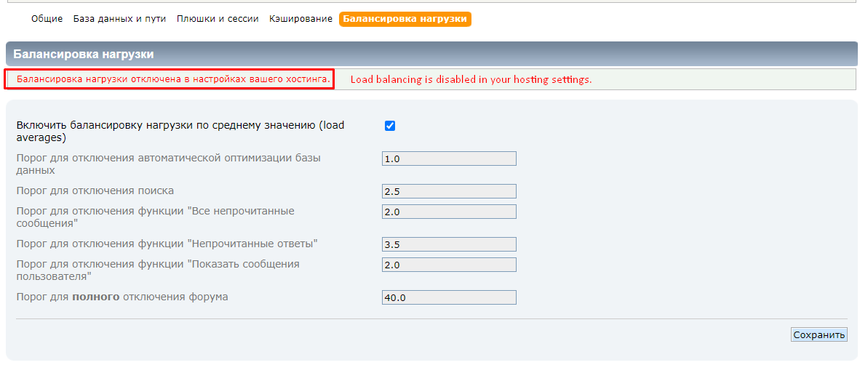Select the "Непрочитанные ответы" threshold input
868x365 pixels.
point(448,244)
